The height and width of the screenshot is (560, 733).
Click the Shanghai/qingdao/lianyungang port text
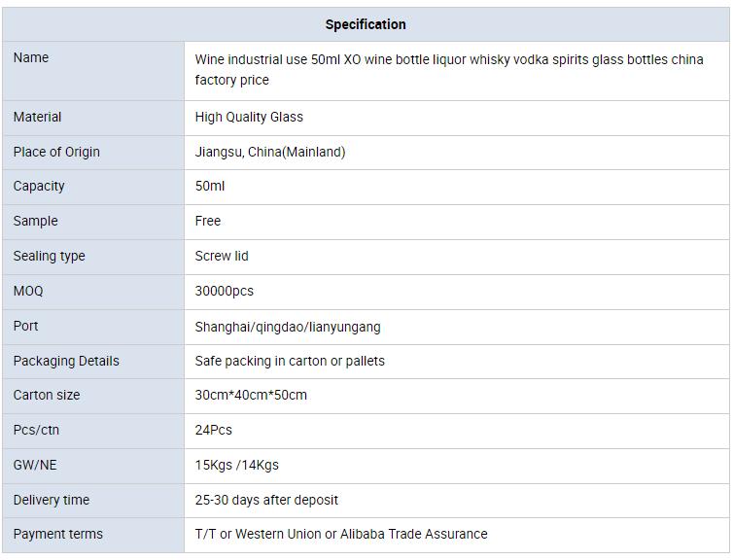(x=288, y=327)
